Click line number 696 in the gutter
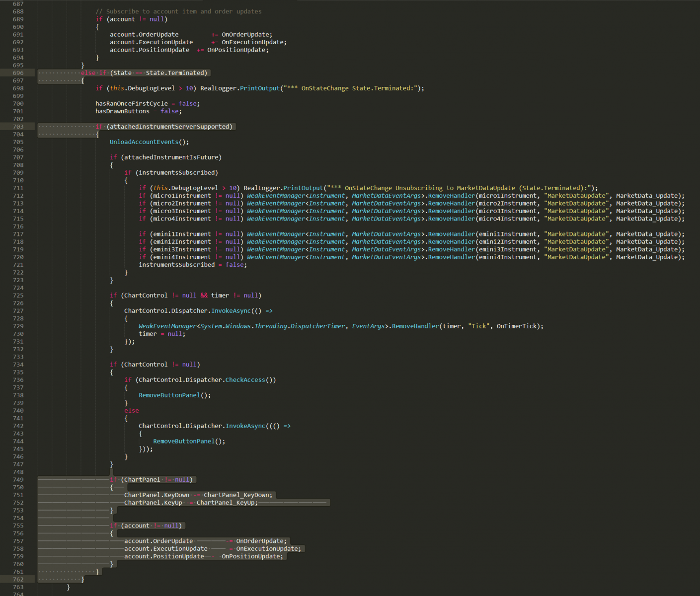The height and width of the screenshot is (596, 700). 18,73
